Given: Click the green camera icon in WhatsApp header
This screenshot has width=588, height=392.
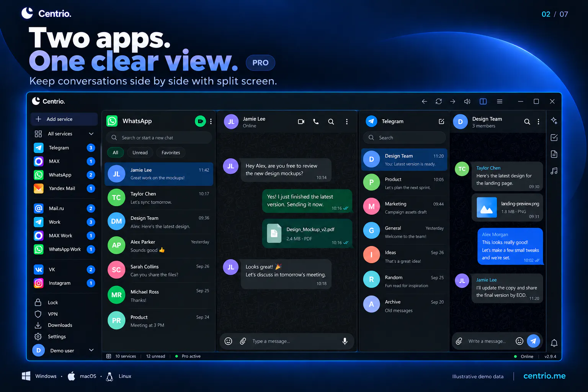Looking at the screenshot, I should point(200,121).
